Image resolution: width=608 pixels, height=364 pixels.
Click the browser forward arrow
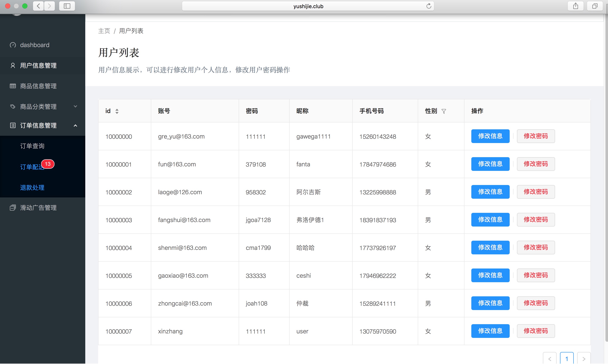click(49, 6)
